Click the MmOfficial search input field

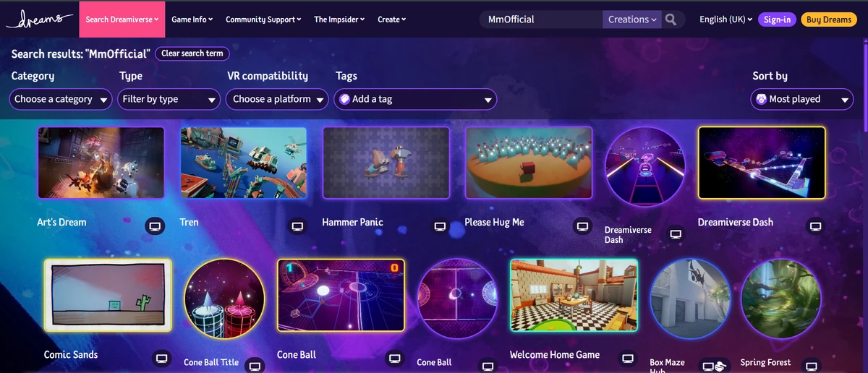point(541,20)
